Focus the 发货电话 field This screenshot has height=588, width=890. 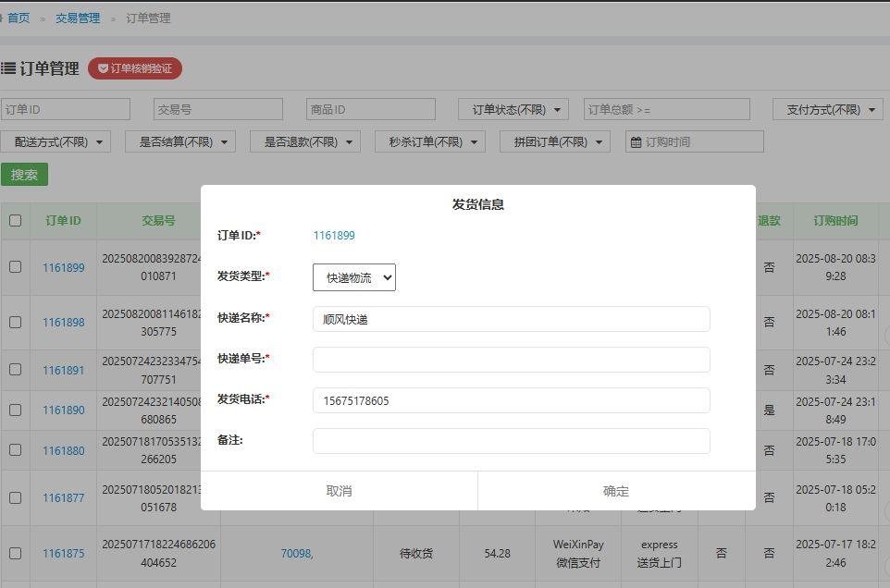pyautogui.click(x=511, y=401)
